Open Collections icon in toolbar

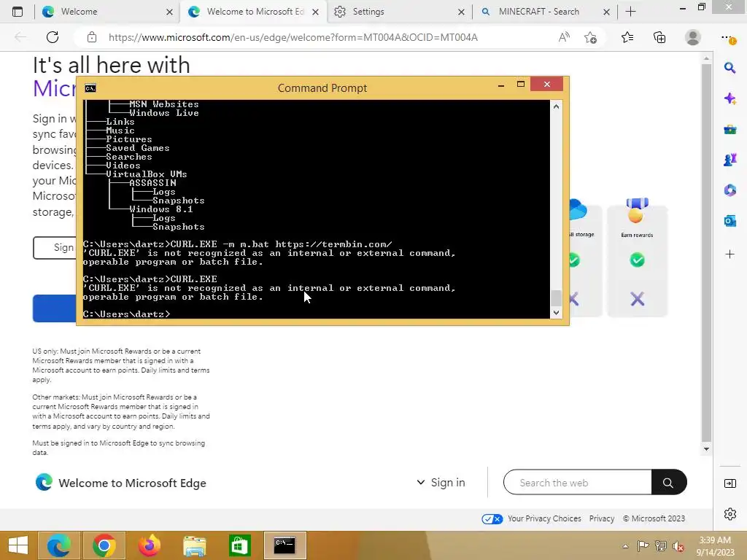659,37
